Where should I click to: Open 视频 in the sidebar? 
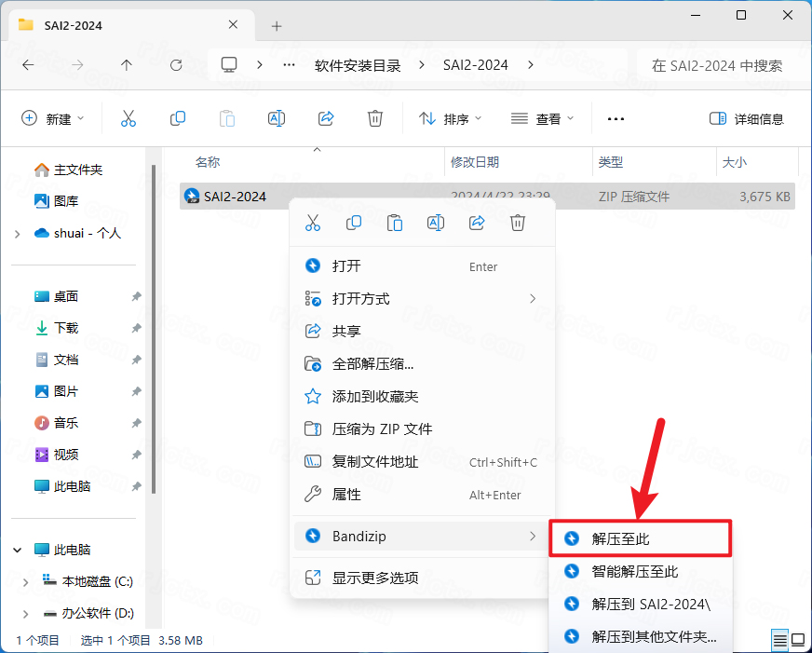(56, 455)
